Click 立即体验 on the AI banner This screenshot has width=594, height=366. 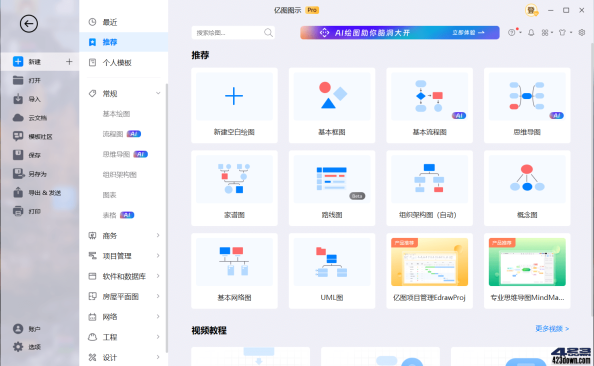point(468,33)
